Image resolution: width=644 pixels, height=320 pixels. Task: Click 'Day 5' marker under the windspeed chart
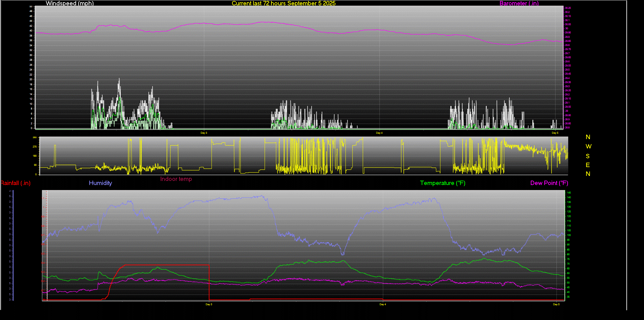pyautogui.click(x=555, y=133)
